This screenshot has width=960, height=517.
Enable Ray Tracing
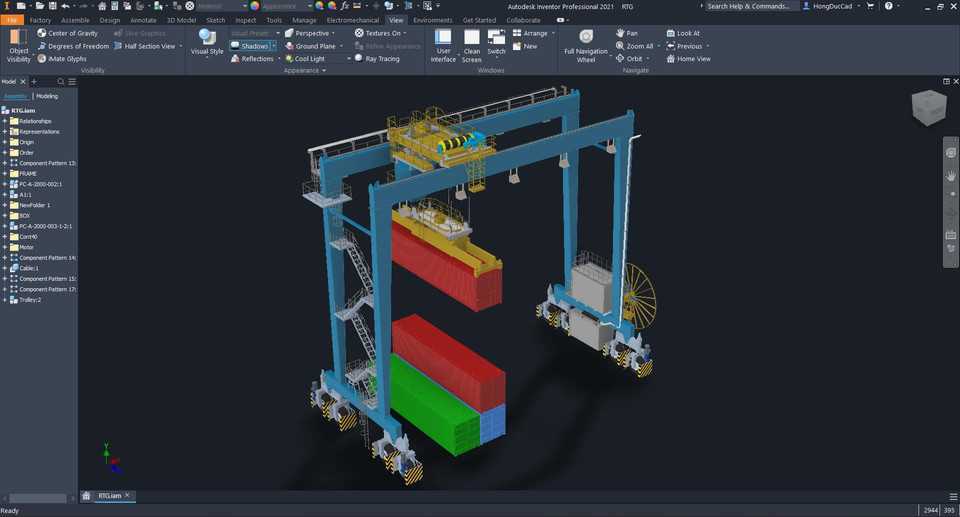377,59
